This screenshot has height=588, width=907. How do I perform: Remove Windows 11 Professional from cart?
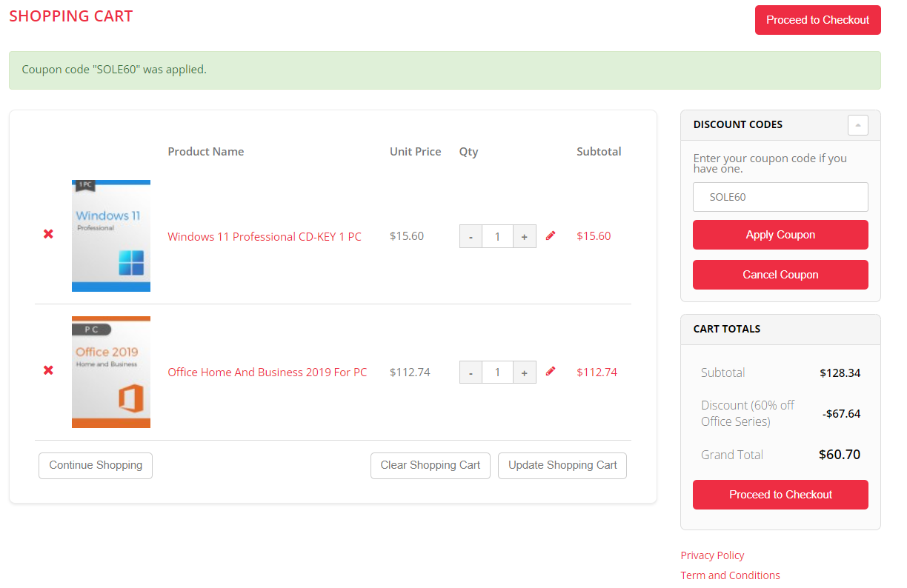48,234
